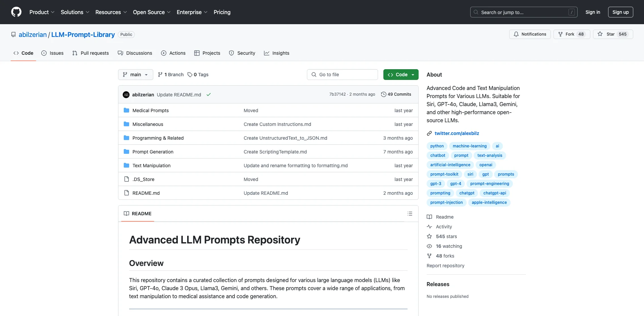The width and height of the screenshot is (644, 316).
Task: Open the main branch selector dropdown
Action: click(x=136, y=75)
